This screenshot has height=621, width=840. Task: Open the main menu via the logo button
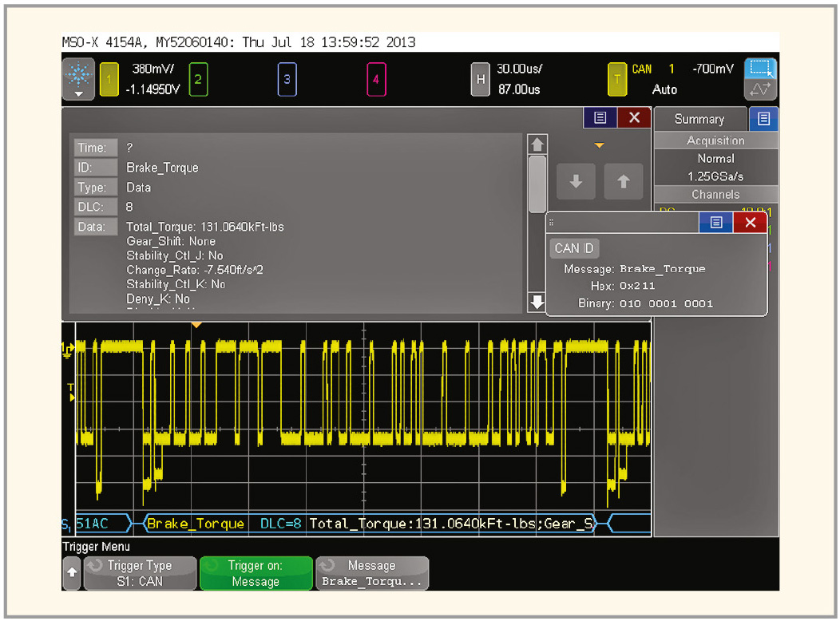pos(79,79)
